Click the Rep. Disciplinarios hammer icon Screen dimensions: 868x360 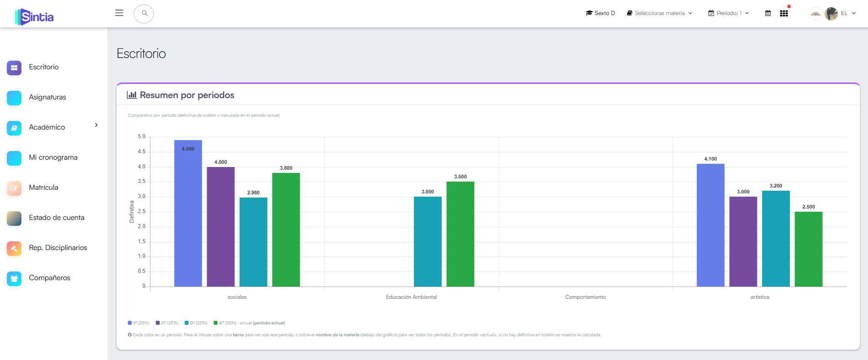14,248
